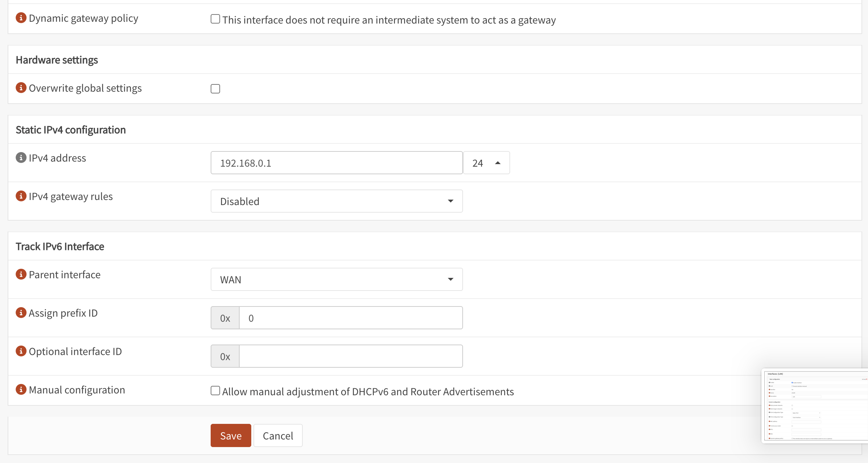Click info icon beside Parent interface
Viewport: 868px width, 463px height.
[x=21, y=274]
